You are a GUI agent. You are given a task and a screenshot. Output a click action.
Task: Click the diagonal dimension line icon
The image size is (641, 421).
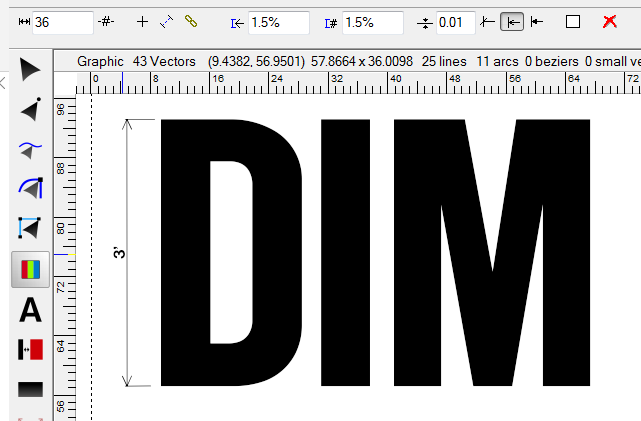click(167, 21)
